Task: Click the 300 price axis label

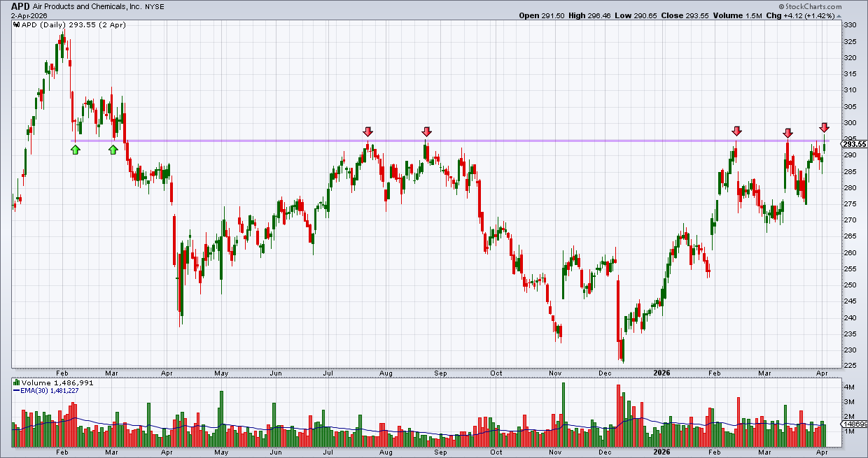Action: (x=850, y=123)
